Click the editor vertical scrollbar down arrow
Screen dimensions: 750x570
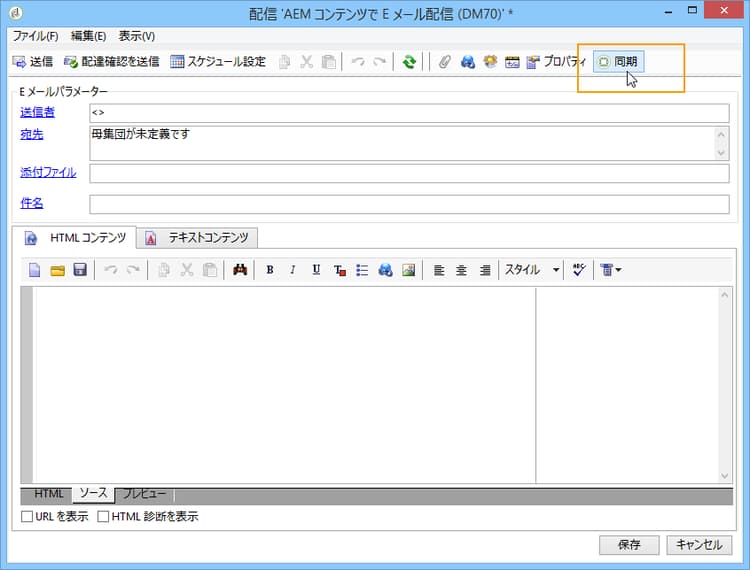(x=725, y=476)
